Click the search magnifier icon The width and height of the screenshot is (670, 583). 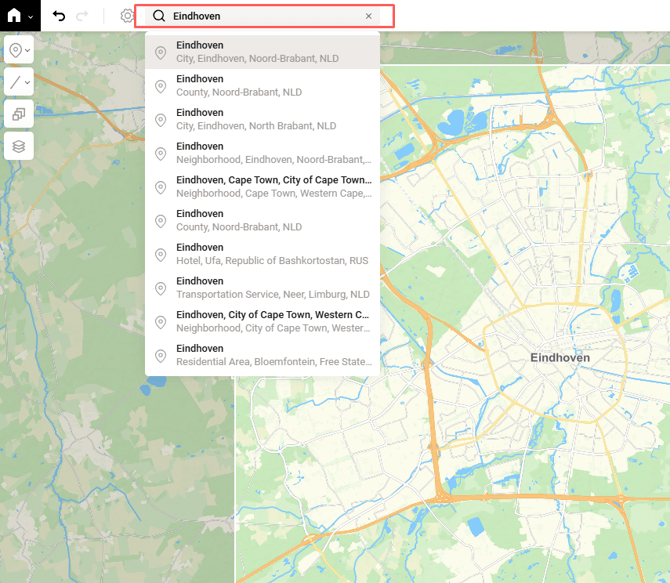tap(159, 16)
